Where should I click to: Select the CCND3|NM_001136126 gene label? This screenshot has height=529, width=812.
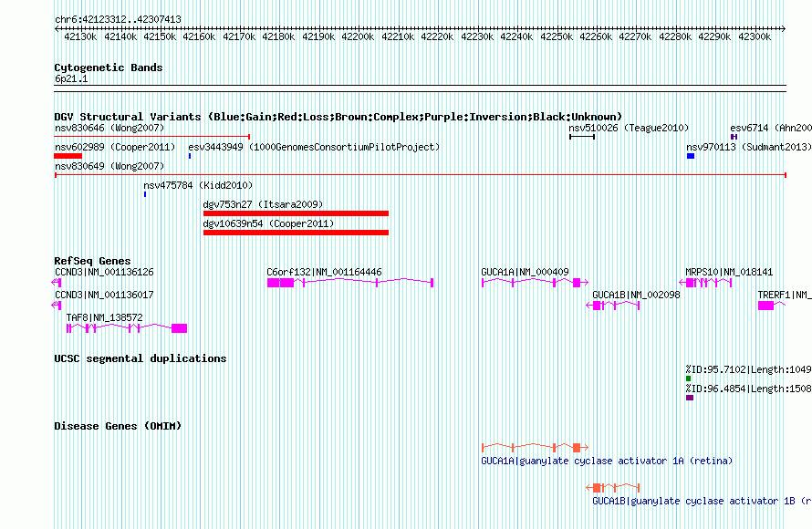pos(104,272)
